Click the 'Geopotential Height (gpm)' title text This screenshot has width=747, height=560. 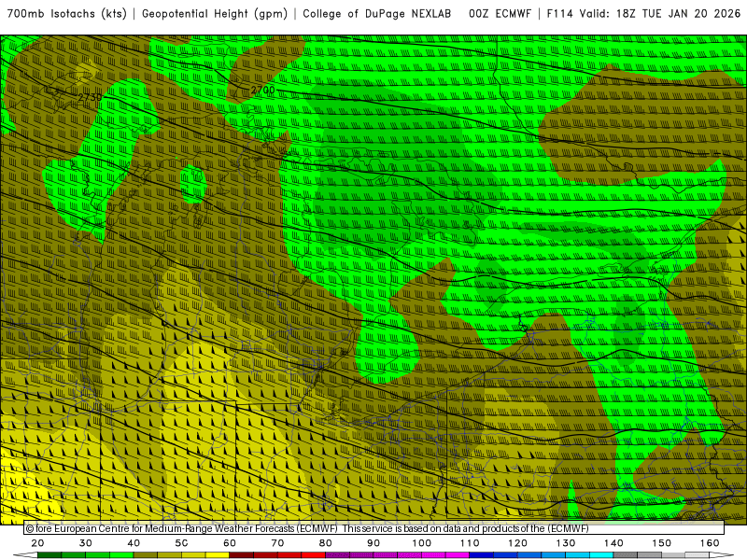click(x=215, y=14)
